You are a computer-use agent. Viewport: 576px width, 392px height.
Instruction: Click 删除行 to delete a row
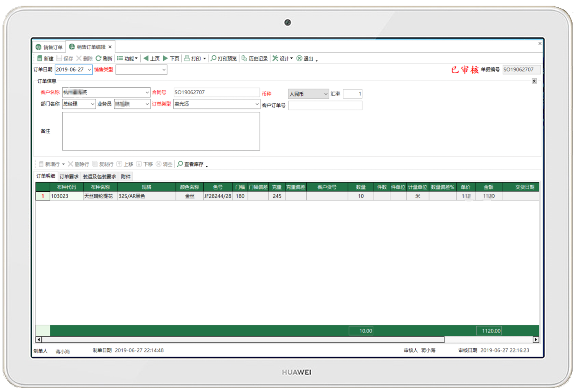pyautogui.click(x=78, y=164)
